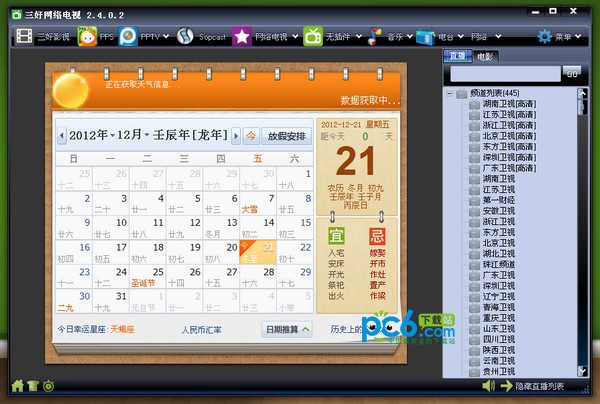Select 广东卫视[高清] channel
Viewport: 600px width, 404px height.
tap(509, 168)
